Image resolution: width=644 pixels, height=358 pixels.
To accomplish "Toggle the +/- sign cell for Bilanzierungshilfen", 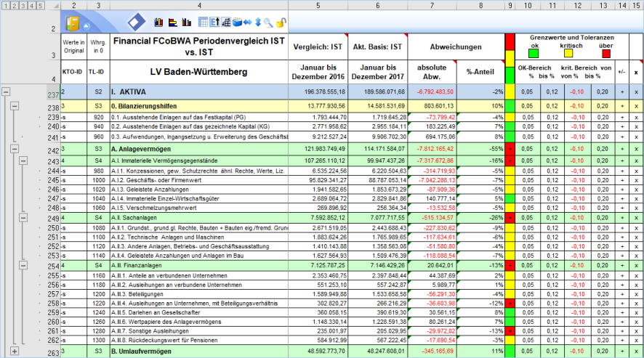I will [x=621, y=105].
